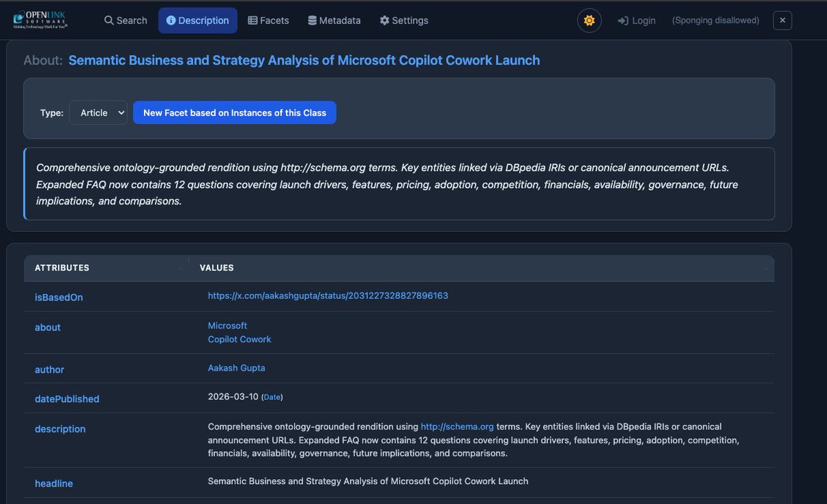
Task: Switch to the Facets tab
Action: 269,21
